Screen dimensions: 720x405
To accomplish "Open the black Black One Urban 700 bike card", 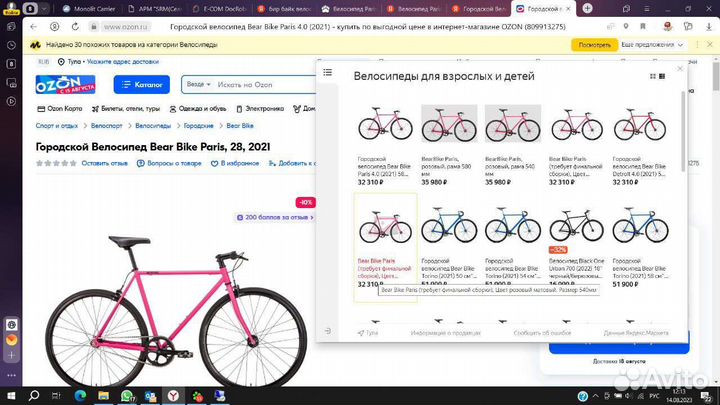I will tap(577, 246).
